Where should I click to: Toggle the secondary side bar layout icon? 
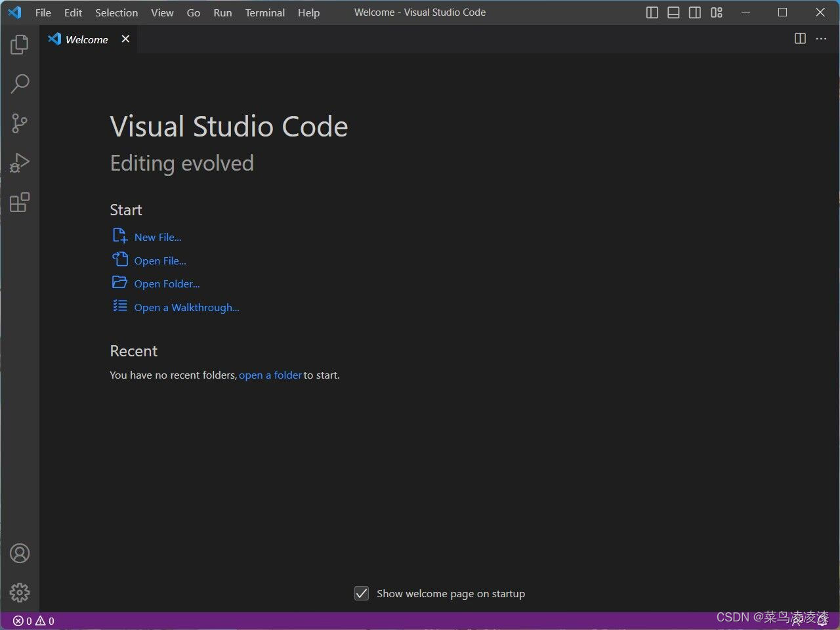pos(695,12)
